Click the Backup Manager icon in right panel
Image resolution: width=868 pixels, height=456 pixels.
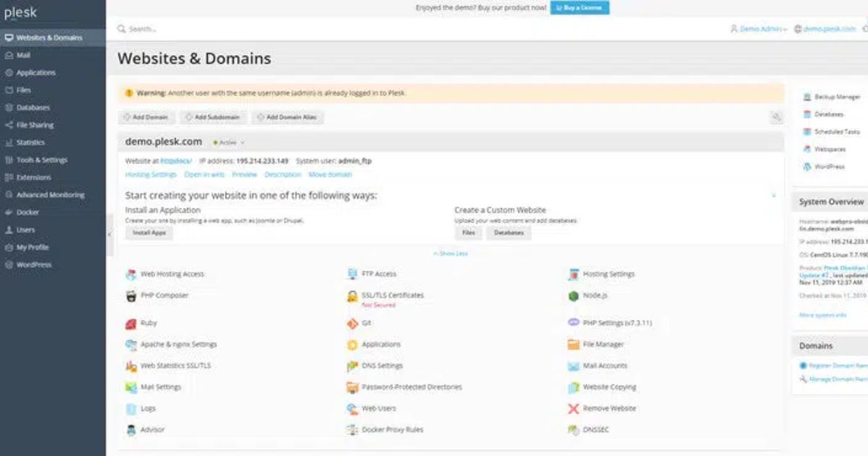click(807, 97)
